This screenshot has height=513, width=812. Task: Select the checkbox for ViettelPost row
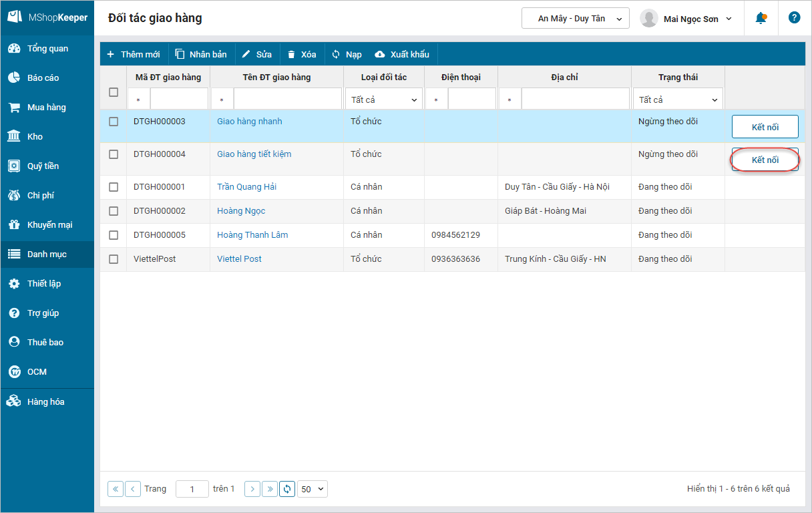coord(114,259)
